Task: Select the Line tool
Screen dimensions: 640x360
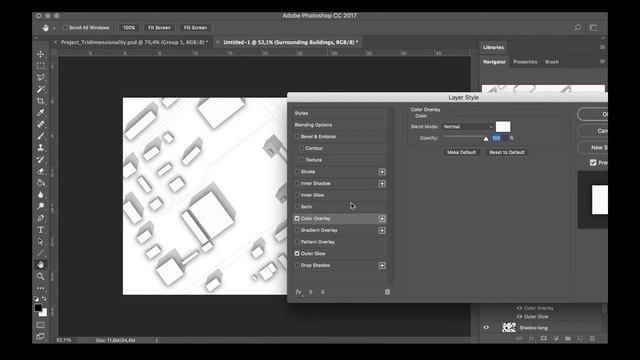Action: (40, 253)
